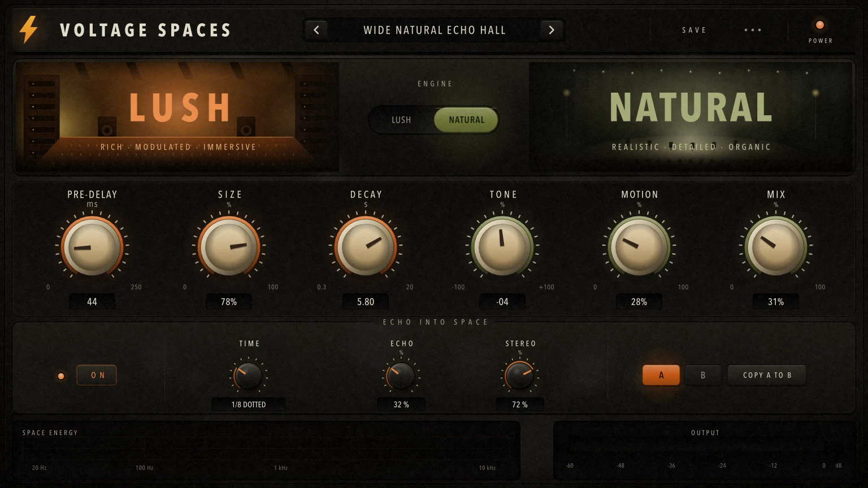Click the PRE-DELAY label
Image resolution: width=868 pixels, height=488 pixels.
92,194
